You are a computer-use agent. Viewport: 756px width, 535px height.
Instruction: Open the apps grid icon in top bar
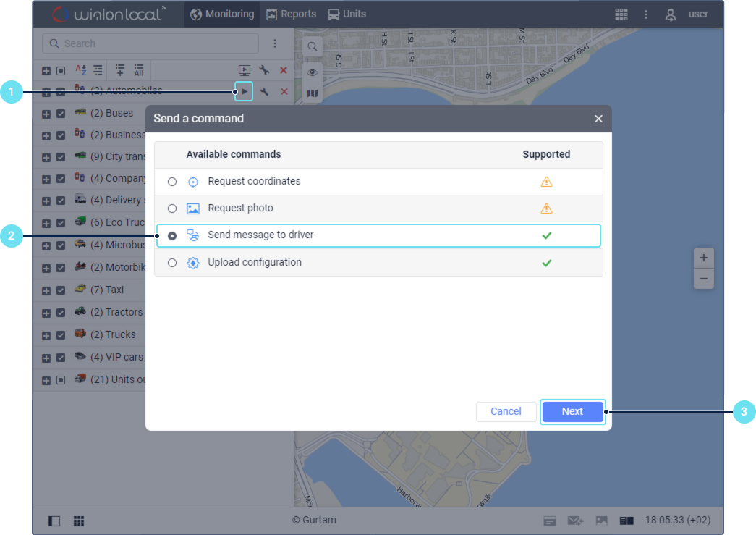click(x=621, y=14)
